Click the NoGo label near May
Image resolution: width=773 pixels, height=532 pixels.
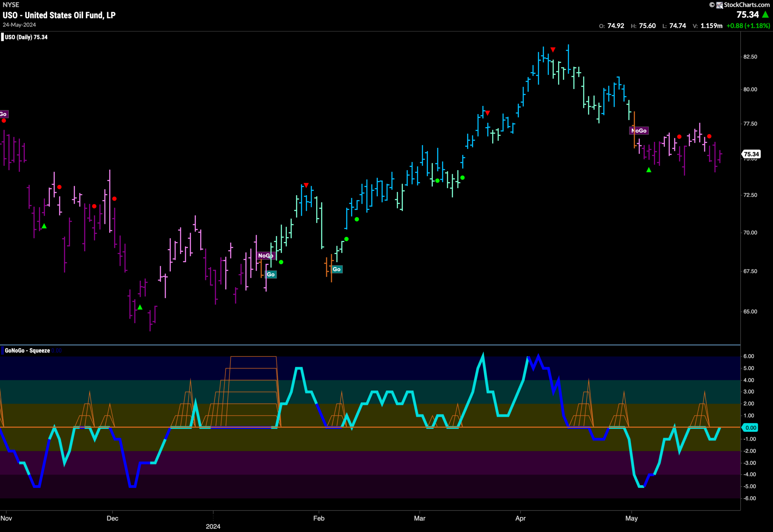[639, 131]
